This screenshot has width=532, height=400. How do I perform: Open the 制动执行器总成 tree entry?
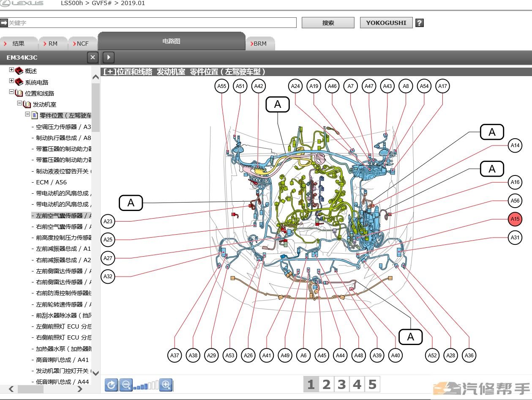click(x=63, y=138)
